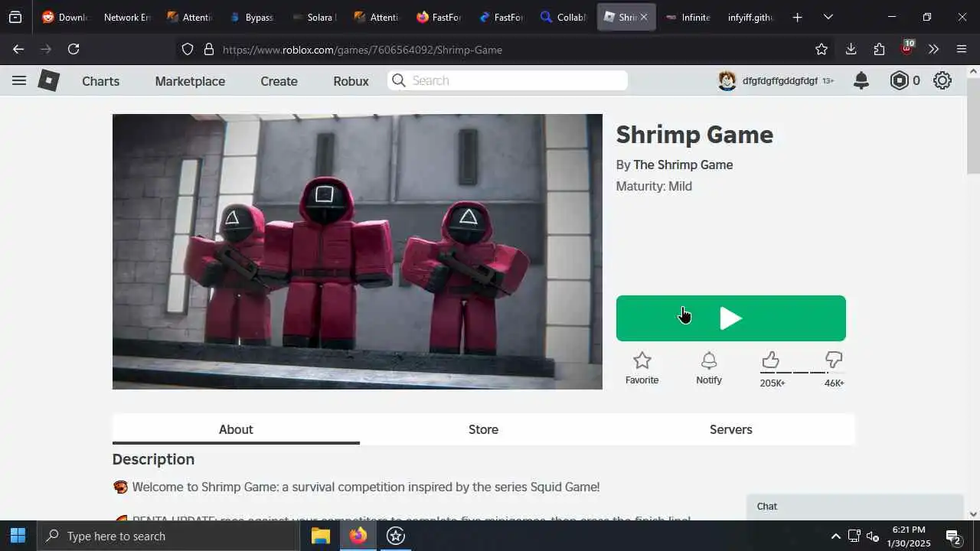Open the Windows Start menu

point(18,536)
